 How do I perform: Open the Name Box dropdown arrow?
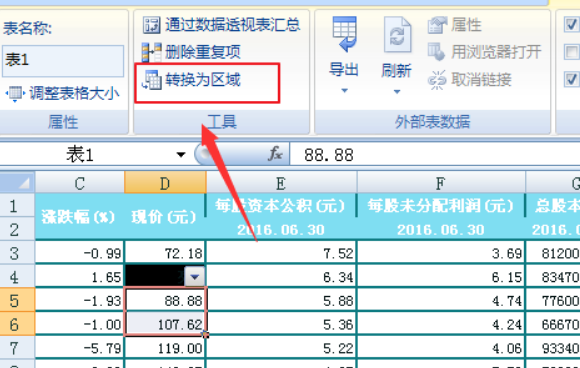click(x=181, y=154)
